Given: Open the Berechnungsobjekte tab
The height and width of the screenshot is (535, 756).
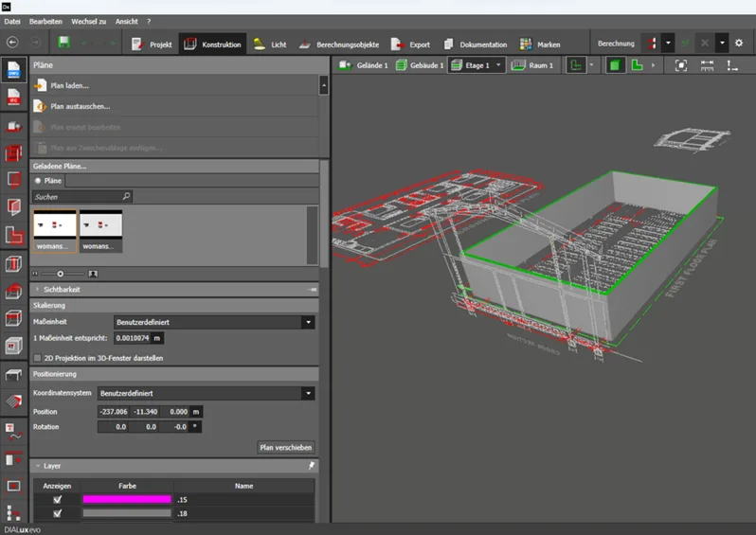Looking at the screenshot, I should 338,45.
